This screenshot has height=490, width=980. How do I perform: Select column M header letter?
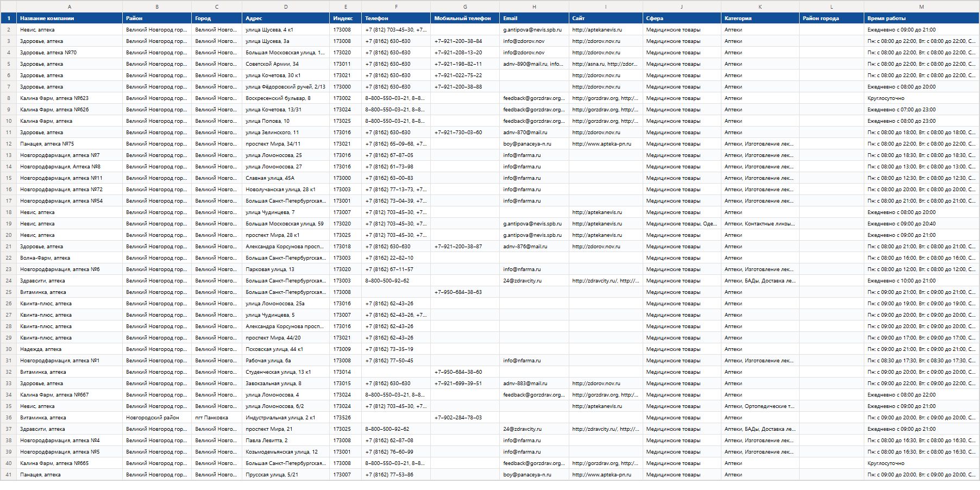[x=921, y=7]
